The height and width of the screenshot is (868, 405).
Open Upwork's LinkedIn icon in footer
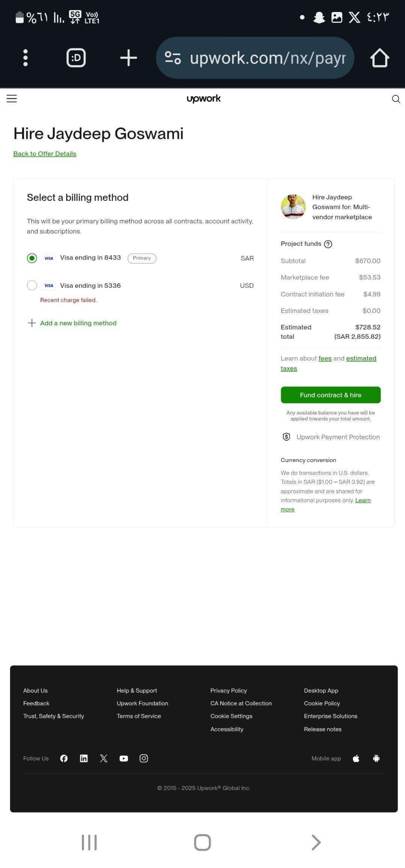[x=84, y=758]
